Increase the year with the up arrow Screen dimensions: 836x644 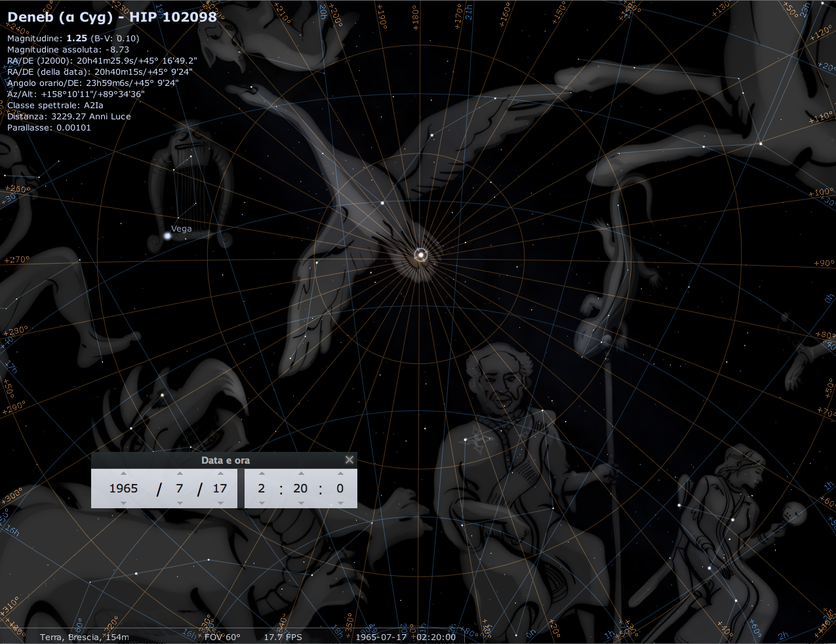tap(123, 473)
